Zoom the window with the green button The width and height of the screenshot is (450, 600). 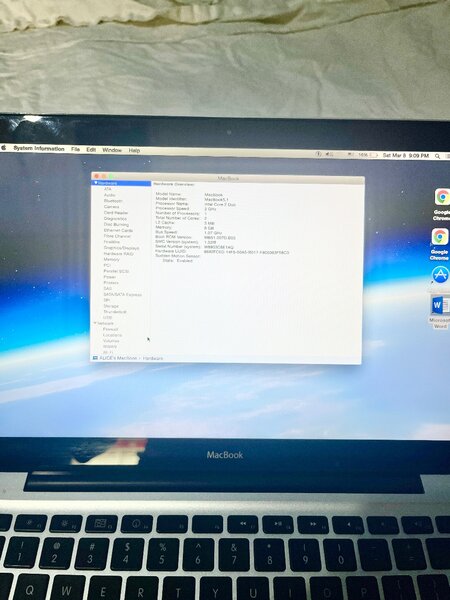tap(111, 176)
